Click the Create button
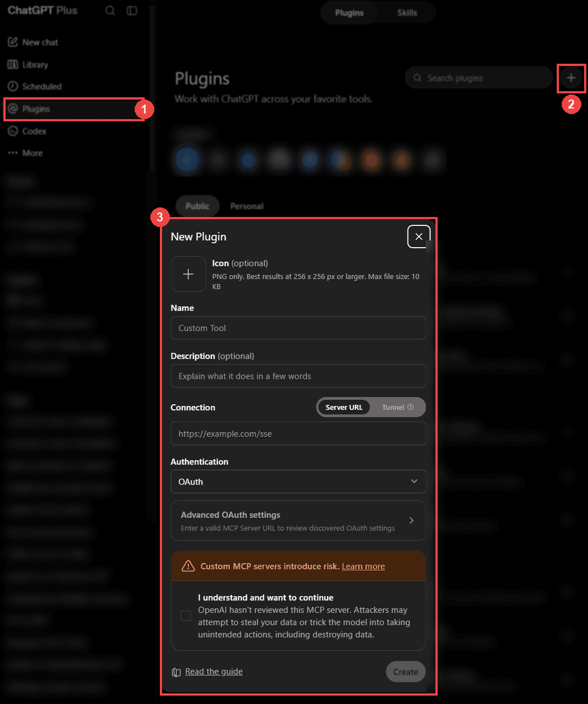The image size is (588, 704). click(406, 672)
